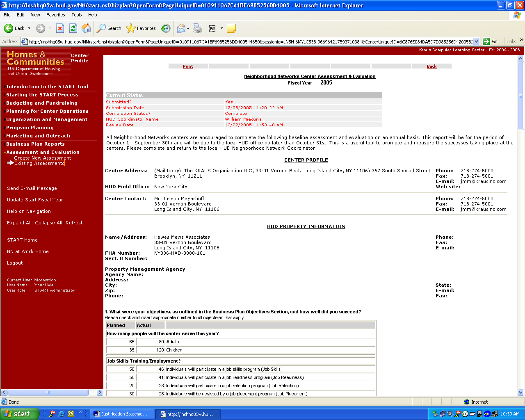This screenshot has height=420, width=525.
Task: Click the printer icon in the toolbar
Action: tap(198, 28)
